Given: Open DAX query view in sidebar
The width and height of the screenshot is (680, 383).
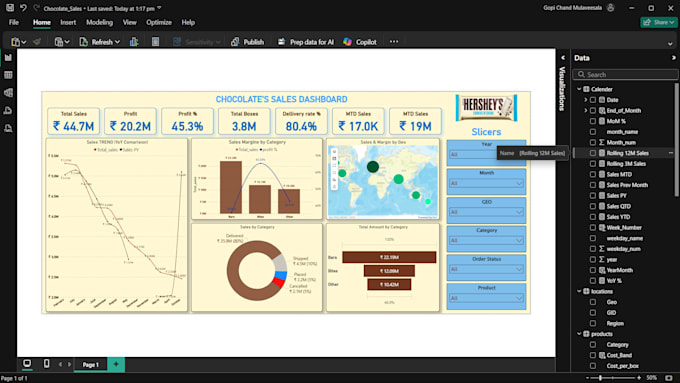Looking at the screenshot, I should point(8,111).
